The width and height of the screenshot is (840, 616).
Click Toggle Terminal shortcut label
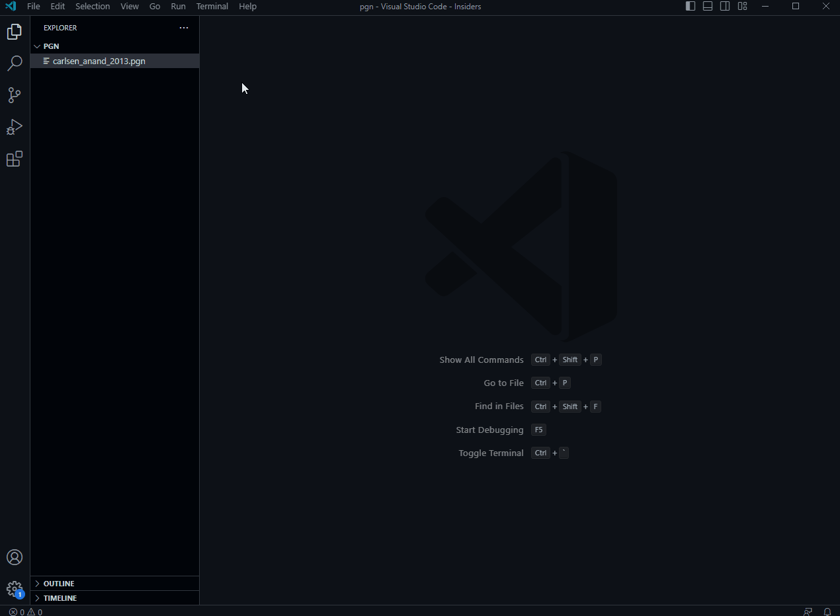[x=491, y=453]
